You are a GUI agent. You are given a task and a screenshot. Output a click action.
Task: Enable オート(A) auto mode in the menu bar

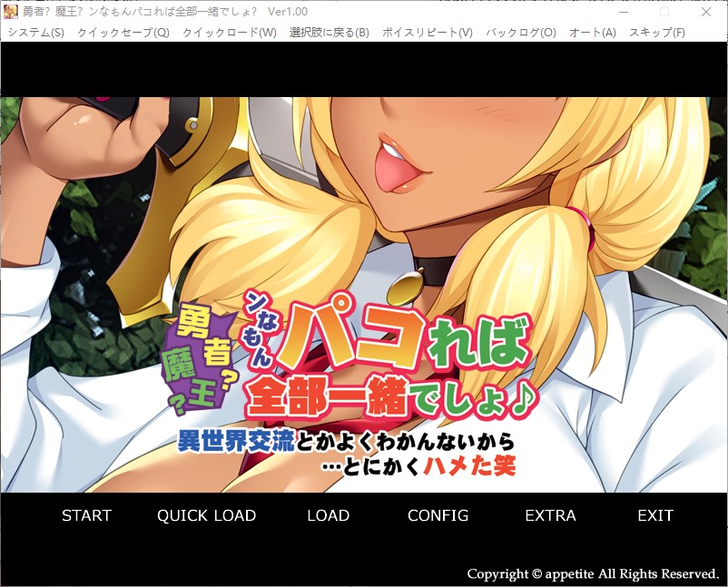[592, 33]
